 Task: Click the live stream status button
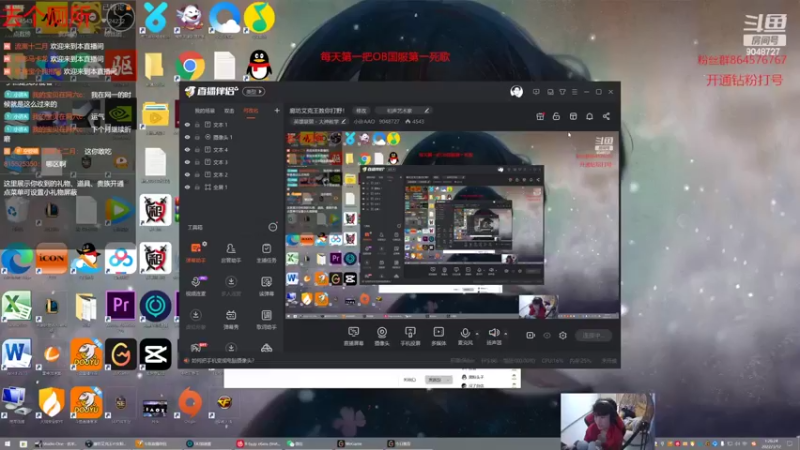coord(593,335)
